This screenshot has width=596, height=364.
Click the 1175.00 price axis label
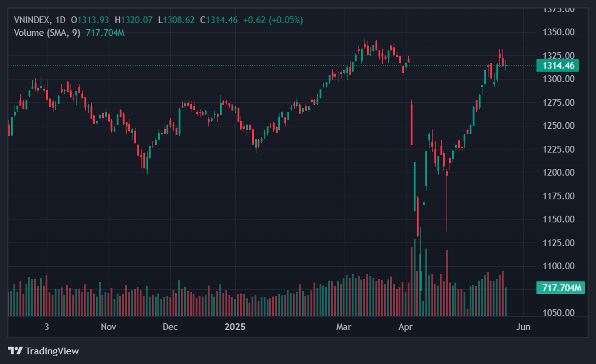(558, 196)
